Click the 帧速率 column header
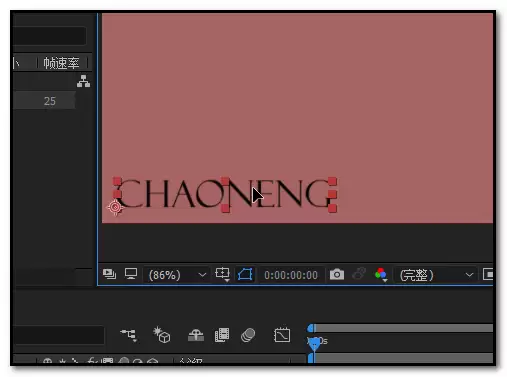 [x=61, y=63]
